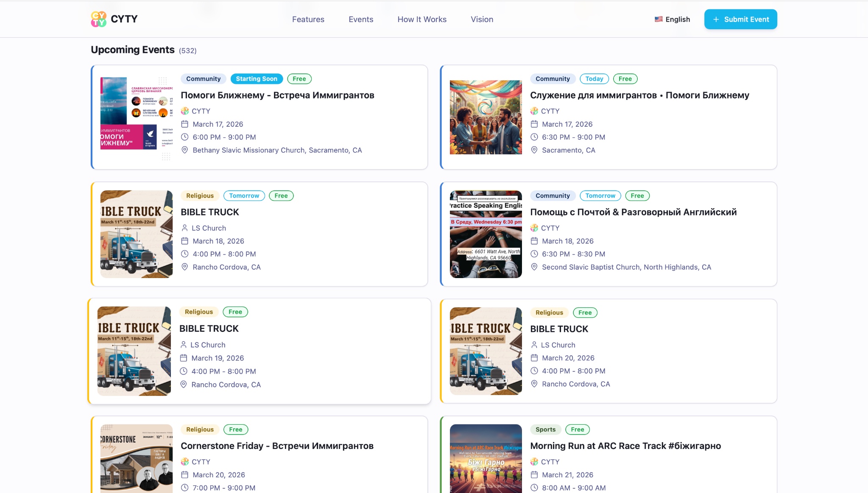Open How It Works navigation link

[x=422, y=19]
